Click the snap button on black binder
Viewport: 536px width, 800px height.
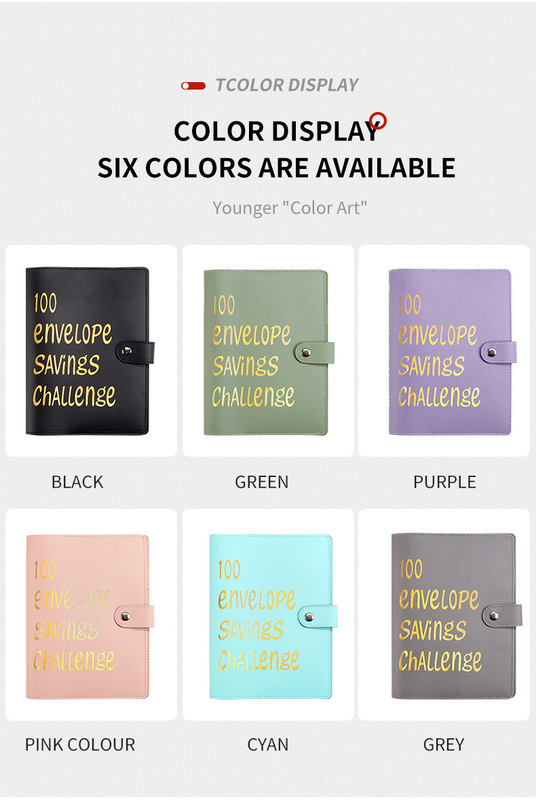coord(126,351)
